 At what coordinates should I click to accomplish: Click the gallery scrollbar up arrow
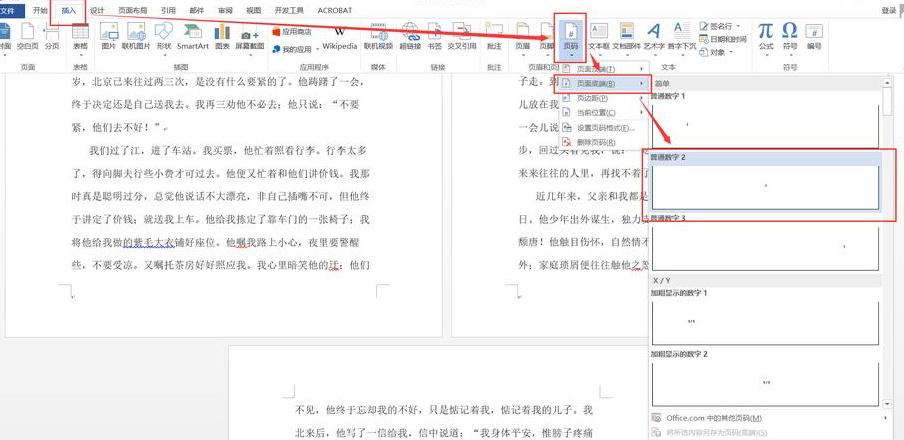tap(887, 83)
